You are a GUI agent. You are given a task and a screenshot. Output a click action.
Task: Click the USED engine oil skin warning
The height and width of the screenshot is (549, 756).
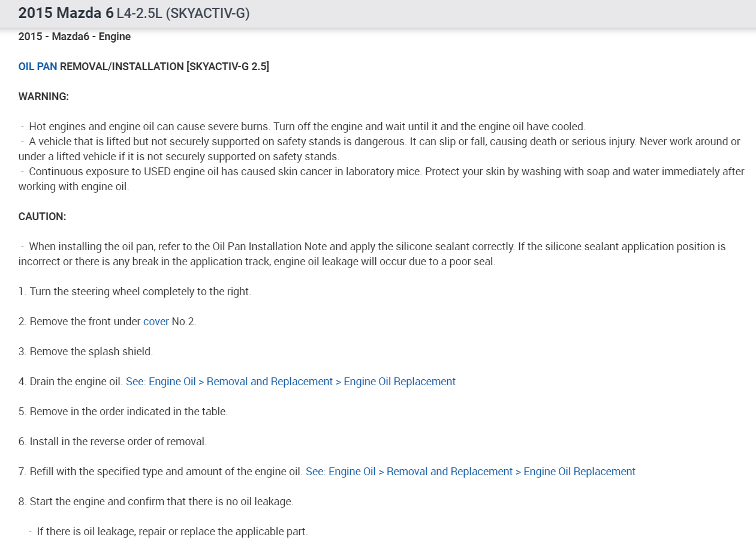click(x=384, y=172)
